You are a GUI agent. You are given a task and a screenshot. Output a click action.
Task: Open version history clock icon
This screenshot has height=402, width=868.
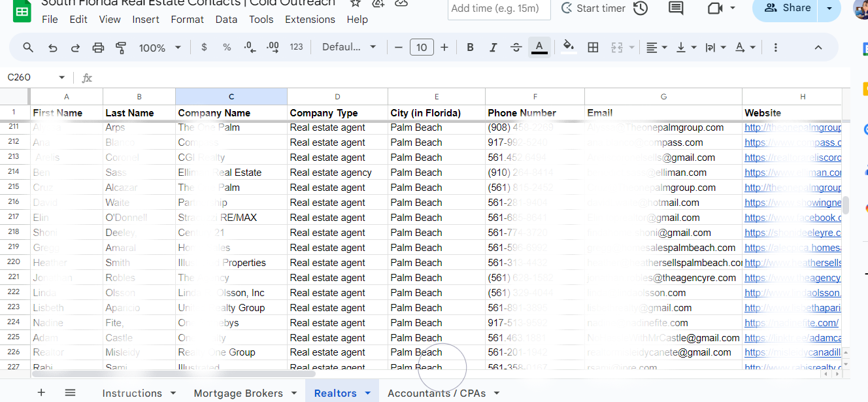641,8
